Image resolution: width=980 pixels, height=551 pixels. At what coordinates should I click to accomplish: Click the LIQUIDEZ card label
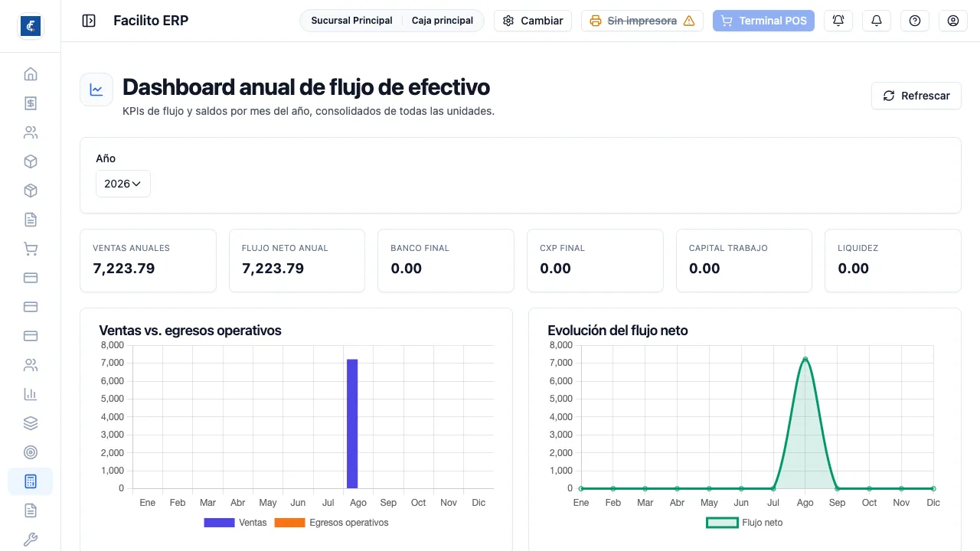coord(858,248)
